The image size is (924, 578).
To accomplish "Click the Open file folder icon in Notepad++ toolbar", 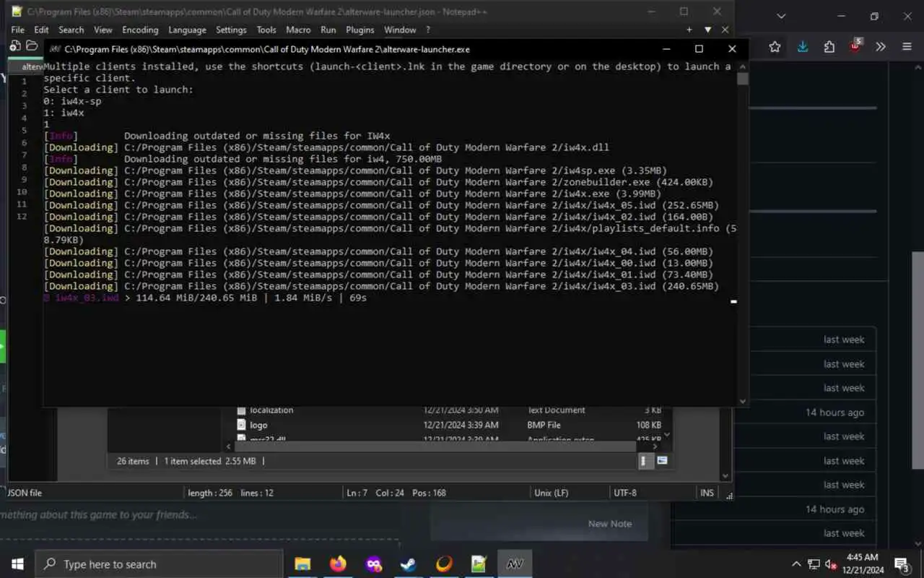I will (x=32, y=46).
